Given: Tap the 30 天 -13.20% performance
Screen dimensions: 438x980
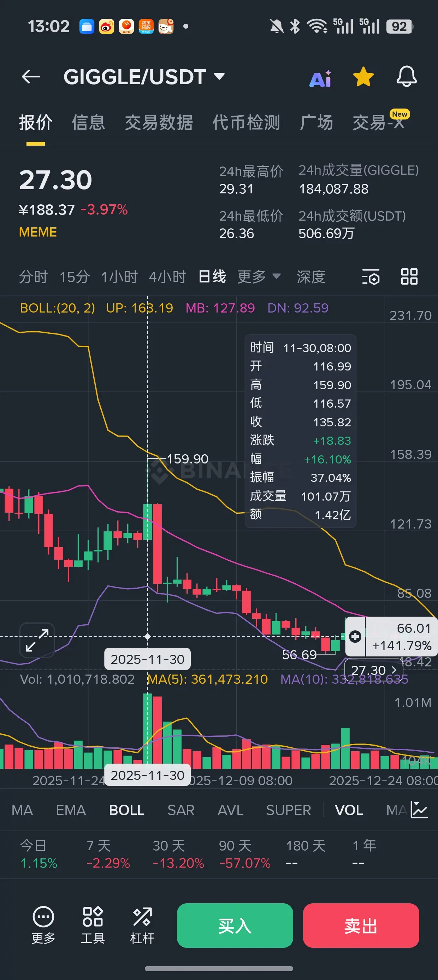Looking at the screenshot, I should tap(178, 854).
